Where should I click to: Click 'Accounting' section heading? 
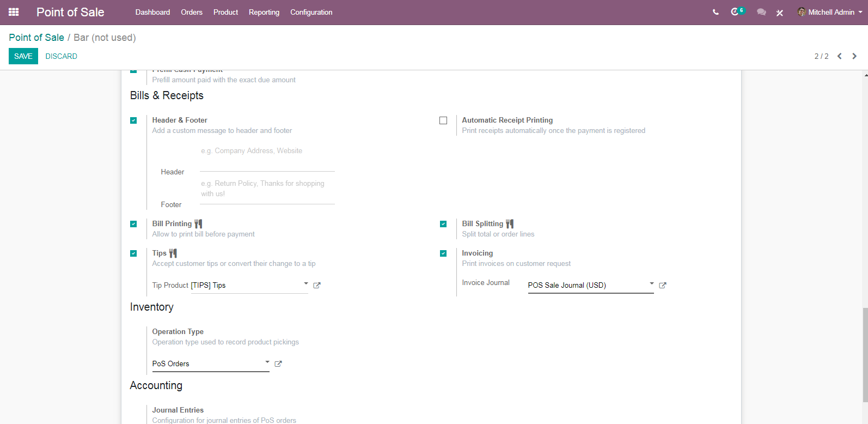[156, 385]
